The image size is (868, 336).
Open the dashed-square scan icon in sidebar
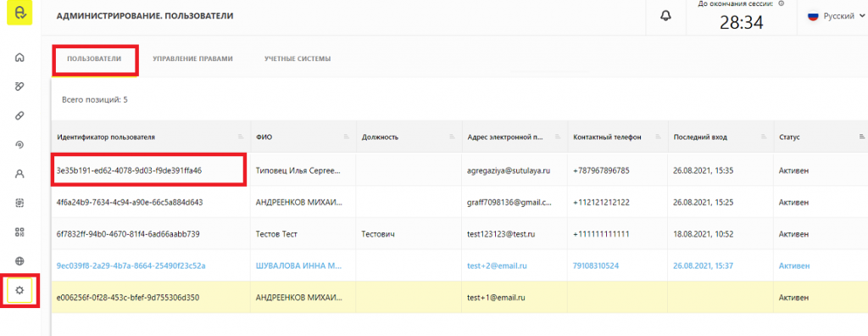pos(20,203)
